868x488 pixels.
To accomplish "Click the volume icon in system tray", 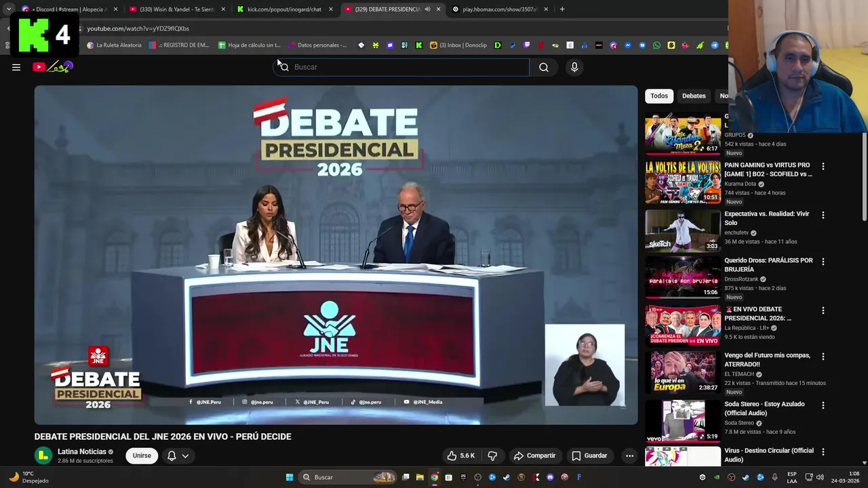I will tap(821, 477).
